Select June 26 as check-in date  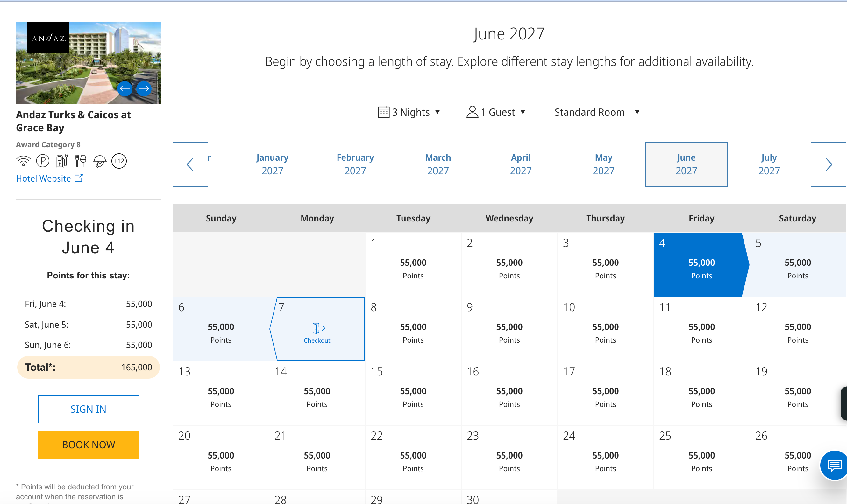(798, 457)
